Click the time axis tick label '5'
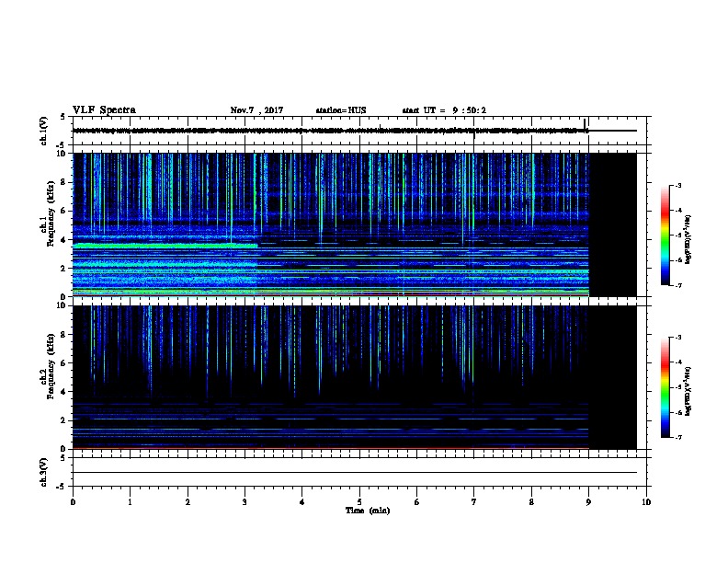Viewport: 728px width, 563px height. click(359, 501)
